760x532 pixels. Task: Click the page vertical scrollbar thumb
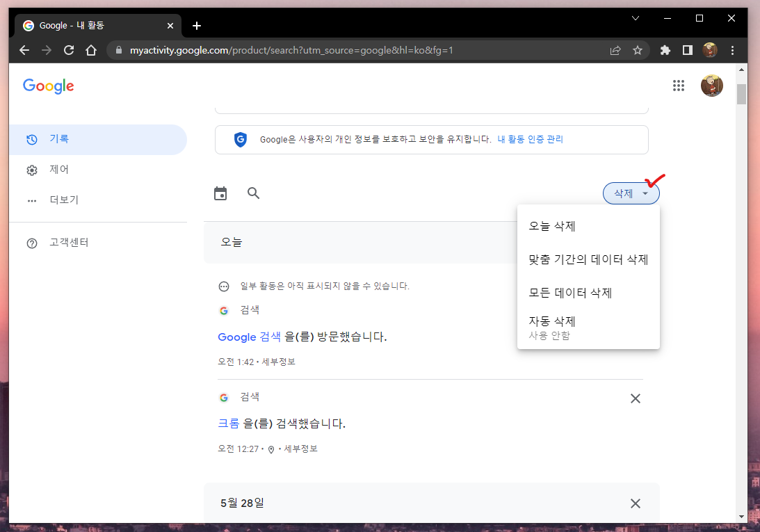point(741,94)
